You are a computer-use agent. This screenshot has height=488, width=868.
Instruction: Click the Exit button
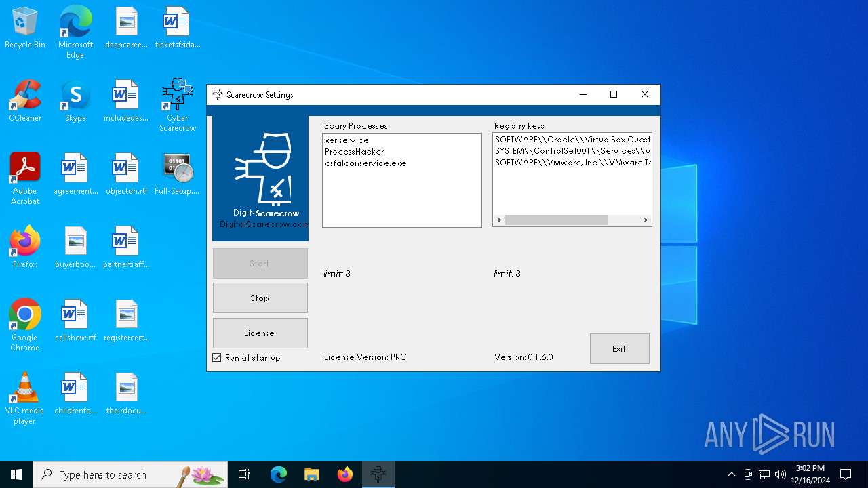pyautogui.click(x=619, y=348)
